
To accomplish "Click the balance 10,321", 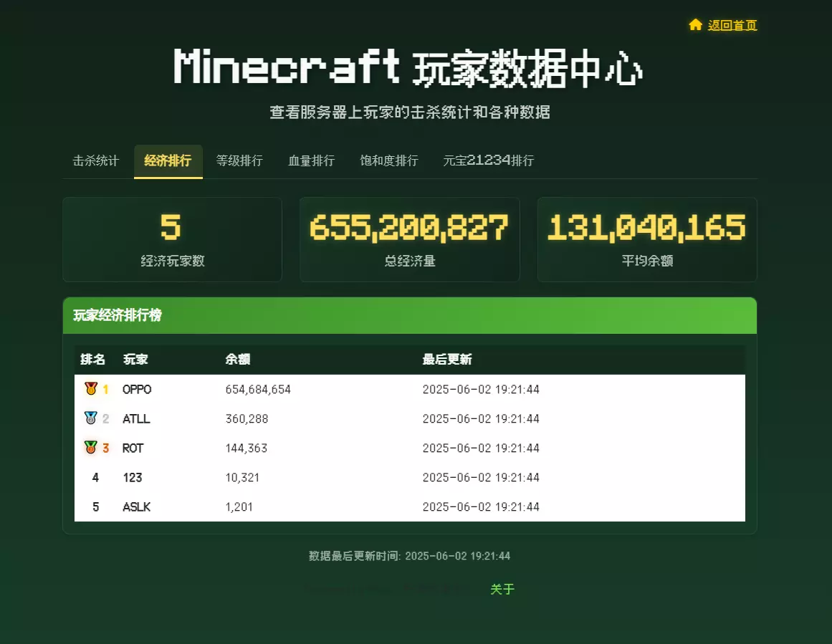I will 242,477.
